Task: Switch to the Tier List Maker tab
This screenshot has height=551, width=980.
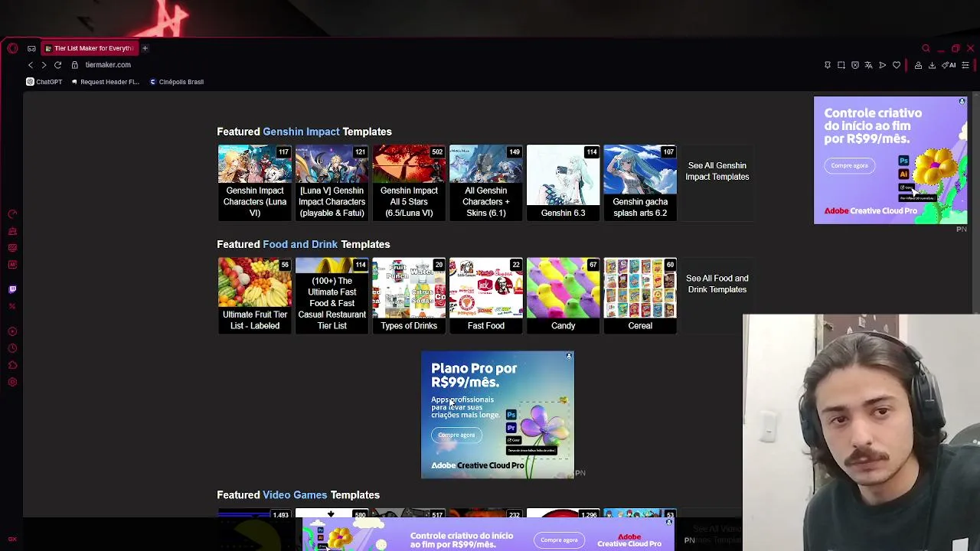Action: pos(90,48)
